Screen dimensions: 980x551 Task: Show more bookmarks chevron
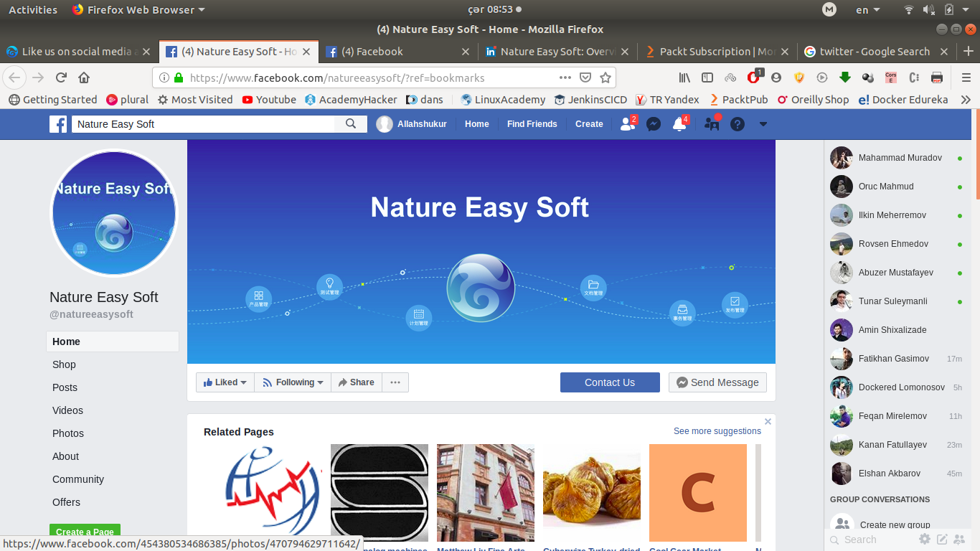(966, 100)
